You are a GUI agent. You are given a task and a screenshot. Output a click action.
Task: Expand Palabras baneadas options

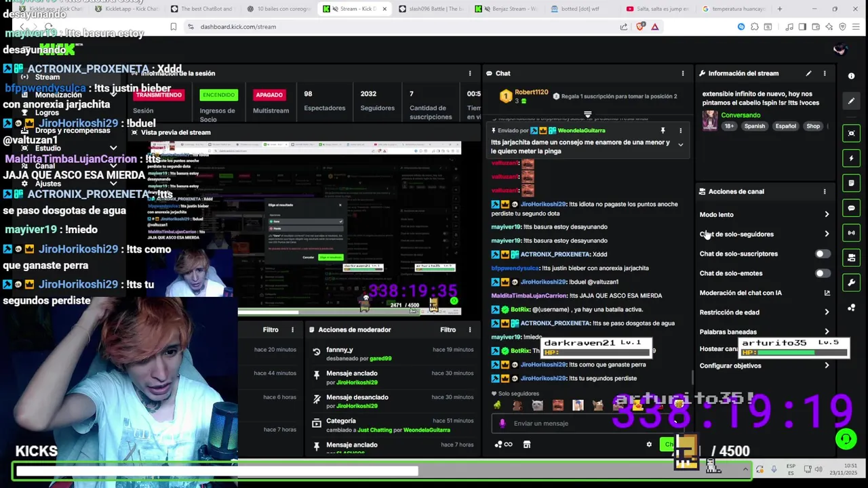coord(827,331)
